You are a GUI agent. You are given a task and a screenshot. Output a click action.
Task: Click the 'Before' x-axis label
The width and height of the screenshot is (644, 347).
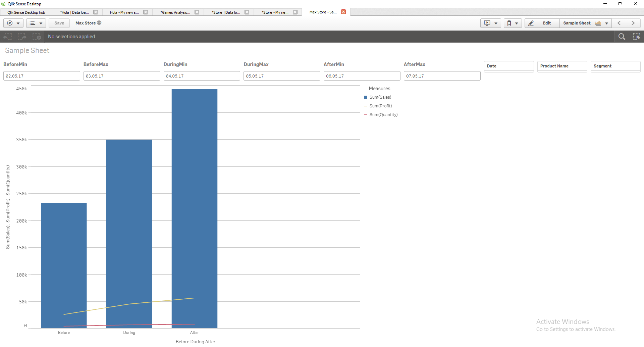coord(64,333)
